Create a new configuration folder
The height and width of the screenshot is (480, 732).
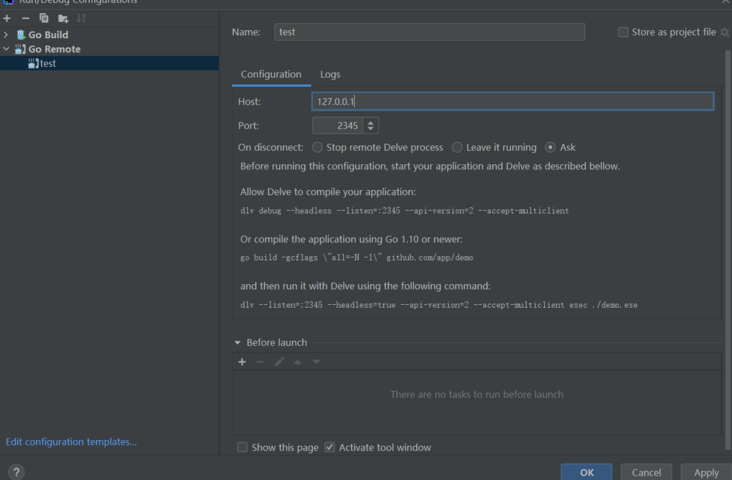62,18
